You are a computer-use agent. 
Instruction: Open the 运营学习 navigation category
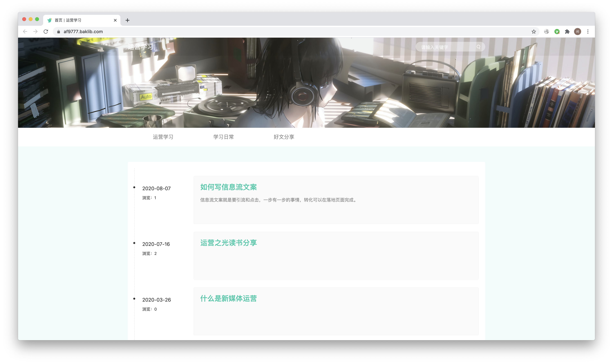point(163,137)
